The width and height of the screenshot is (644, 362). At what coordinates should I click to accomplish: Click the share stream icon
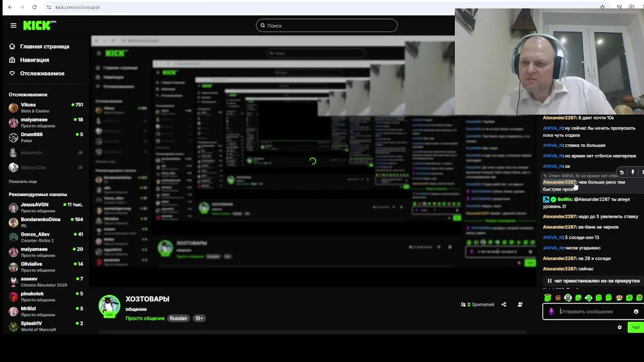(x=504, y=305)
